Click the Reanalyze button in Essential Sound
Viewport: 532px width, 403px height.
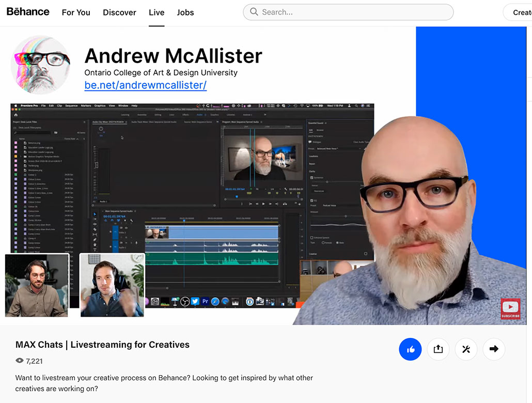(x=319, y=191)
